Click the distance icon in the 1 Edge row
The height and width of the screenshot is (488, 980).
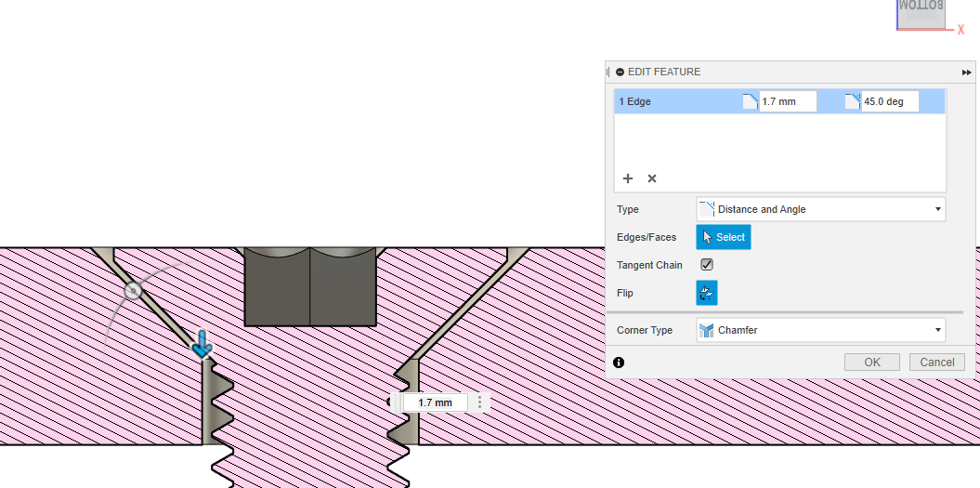(750, 101)
